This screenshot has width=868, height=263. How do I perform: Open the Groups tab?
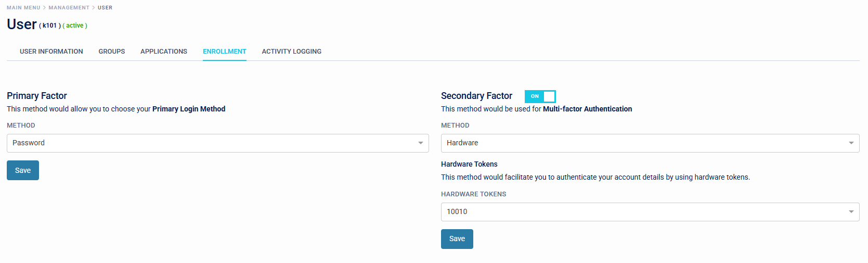pyautogui.click(x=112, y=52)
